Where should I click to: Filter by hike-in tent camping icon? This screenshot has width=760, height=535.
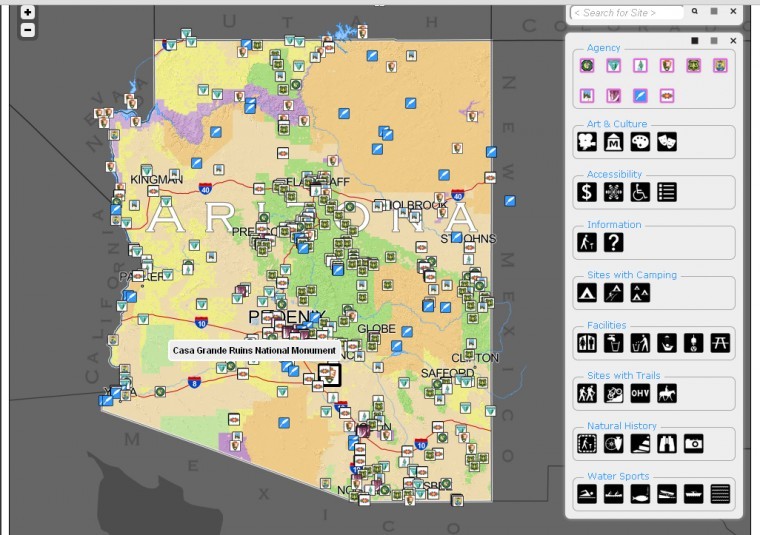point(614,293)
